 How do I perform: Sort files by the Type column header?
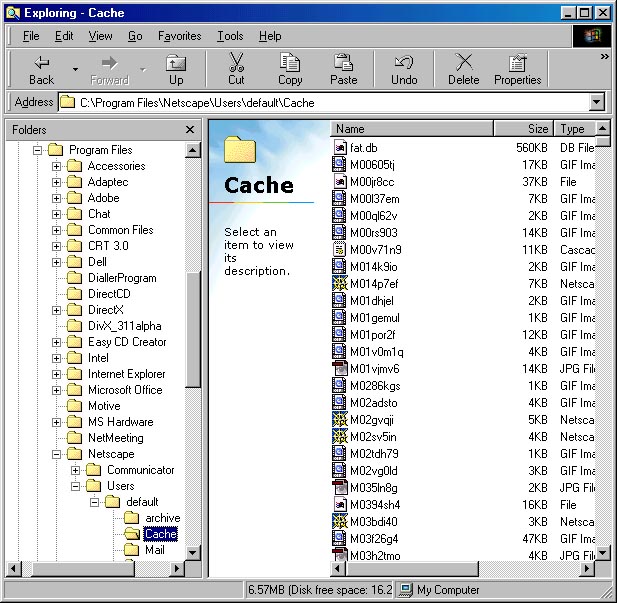click(x=574, y=129)
